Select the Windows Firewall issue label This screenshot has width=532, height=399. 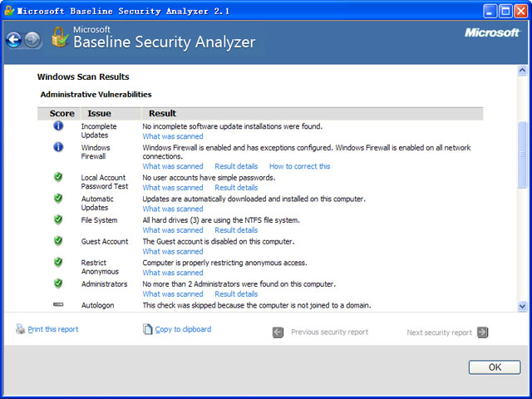coord(96,152)
